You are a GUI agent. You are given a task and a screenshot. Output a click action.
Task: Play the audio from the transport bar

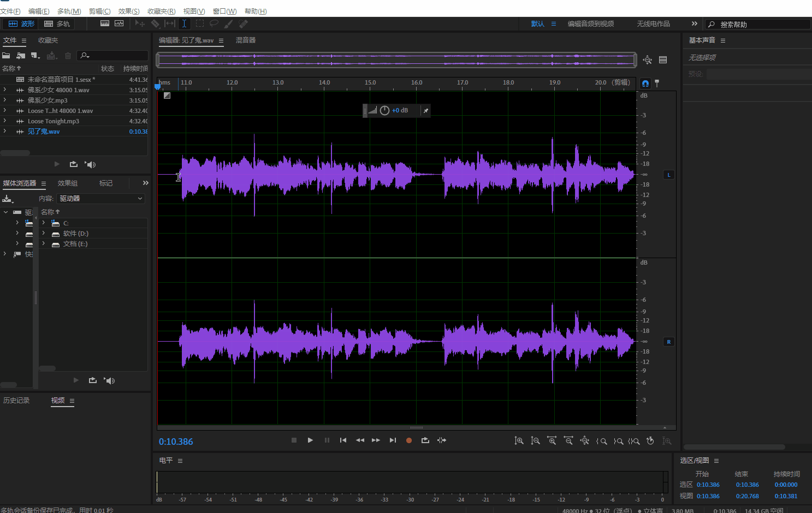click(x=310, y=440)
